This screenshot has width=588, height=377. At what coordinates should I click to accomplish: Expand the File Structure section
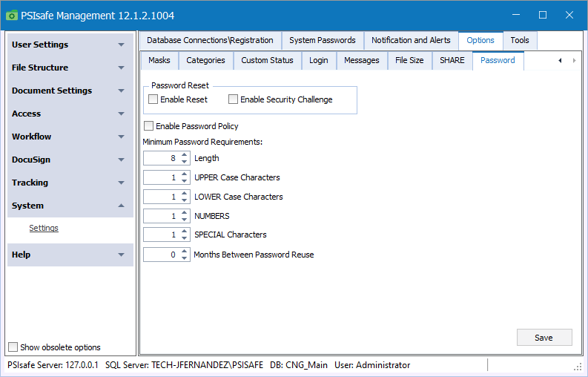[70, 68]
